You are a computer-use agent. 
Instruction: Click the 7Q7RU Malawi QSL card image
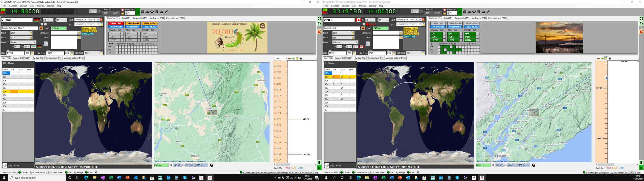click(237, 38)
